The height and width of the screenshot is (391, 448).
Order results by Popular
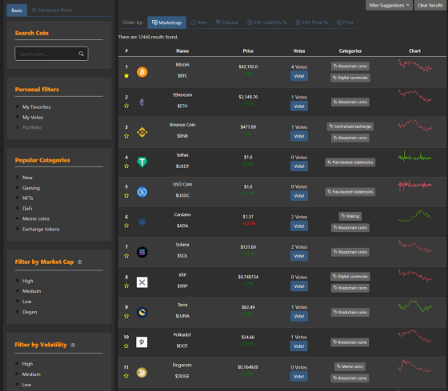click(227, 22)
